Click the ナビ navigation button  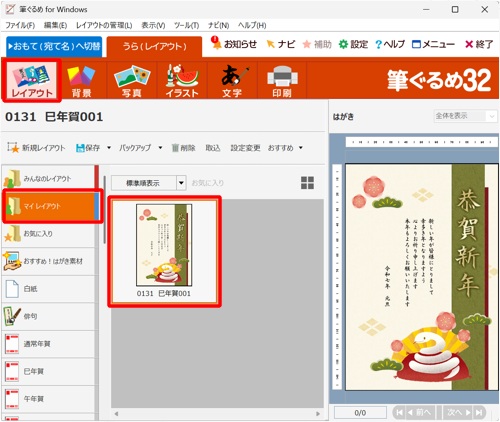pos(281,44)
